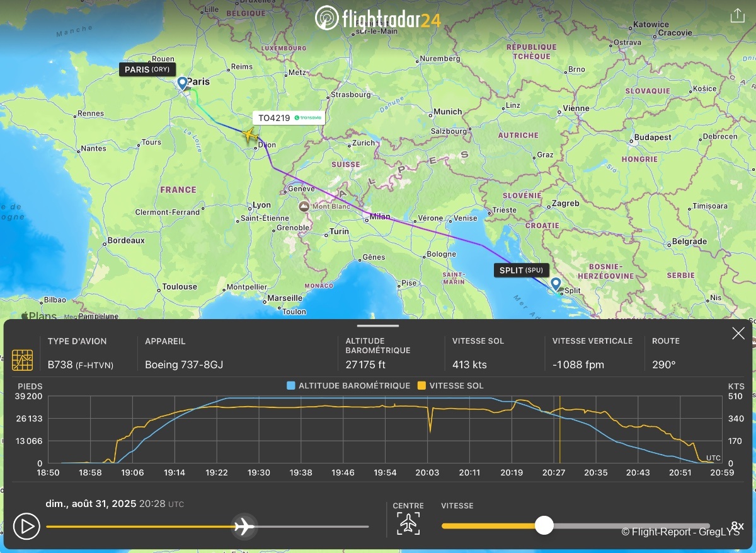756x553 pixels.
Task: Click the timeline airplane scrubber handle
Action: (244, 526)
